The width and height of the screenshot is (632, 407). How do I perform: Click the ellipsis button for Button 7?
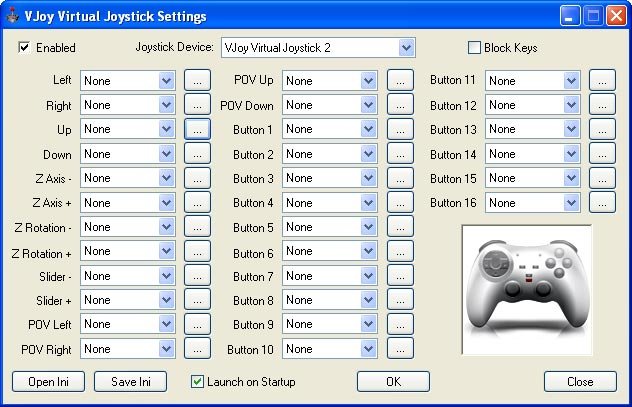400,276
